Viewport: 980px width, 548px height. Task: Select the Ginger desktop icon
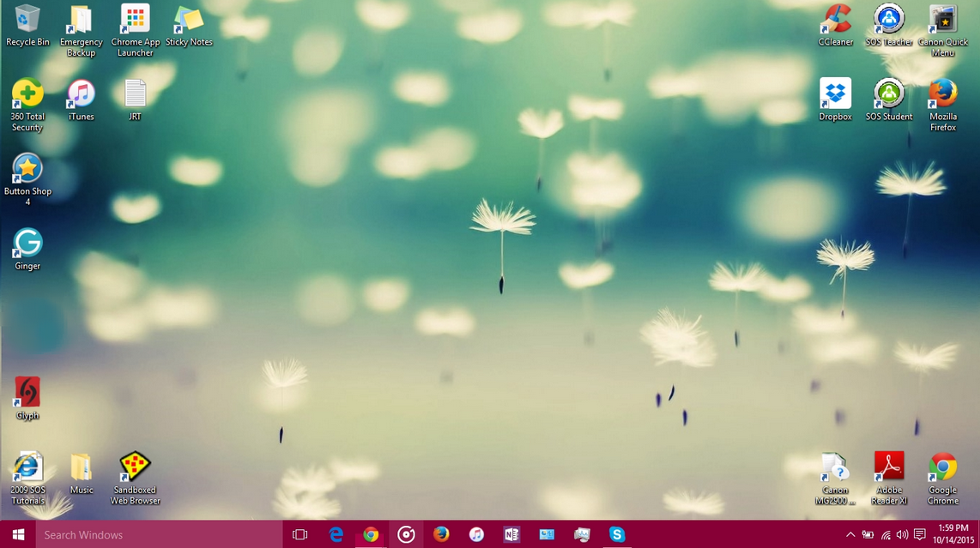tap(27, 250)
